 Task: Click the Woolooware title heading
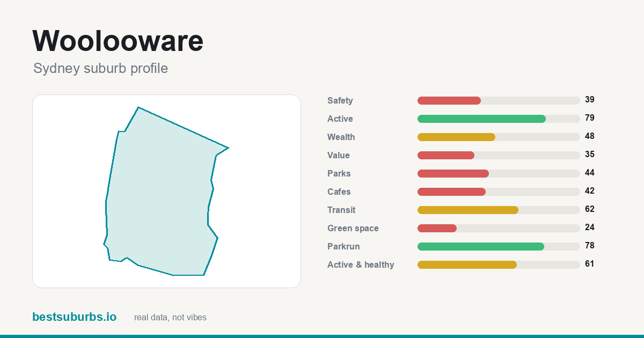point(118,41)
